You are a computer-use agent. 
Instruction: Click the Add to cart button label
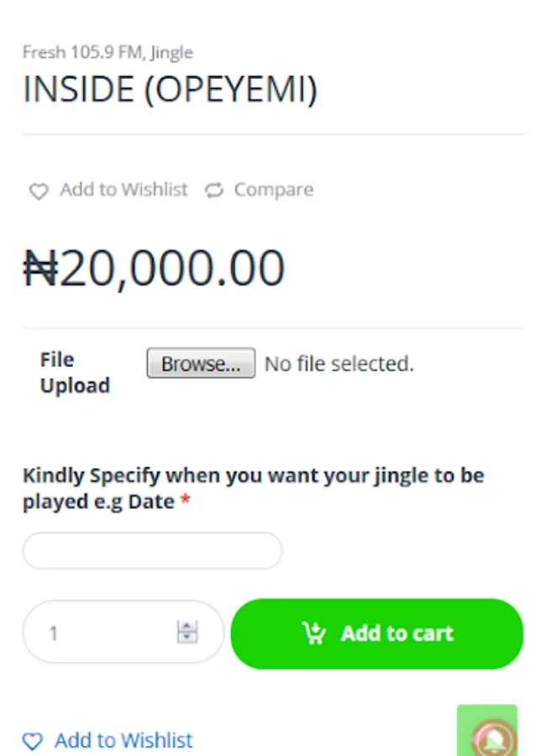click(396, 633)
